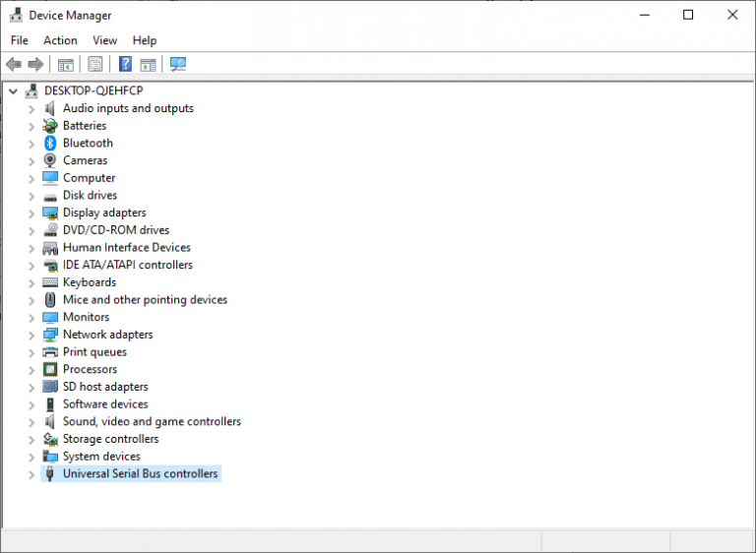The image size is (756, 553).
Task: Expand the Network adapters node
Action: (31, 336)
